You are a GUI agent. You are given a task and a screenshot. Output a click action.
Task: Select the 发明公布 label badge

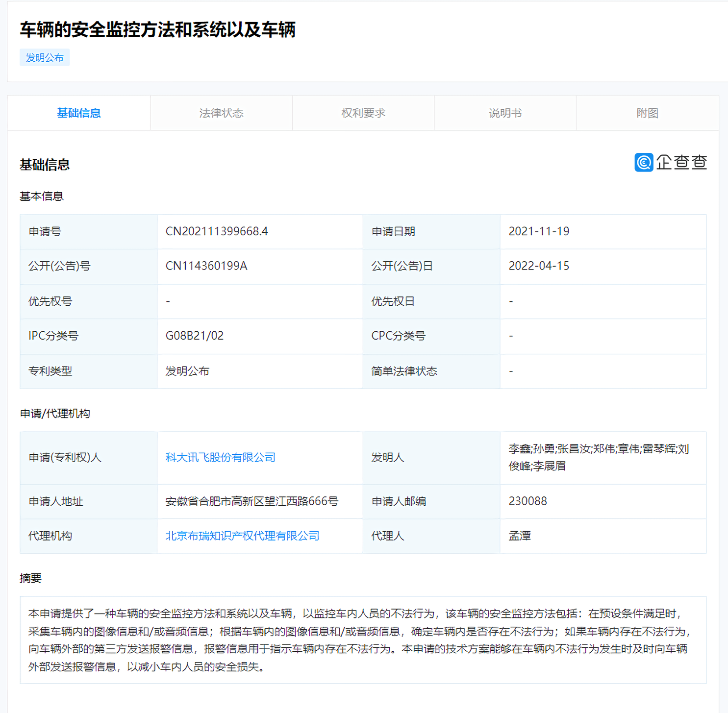pyautogui.click(x=44, y=57)
